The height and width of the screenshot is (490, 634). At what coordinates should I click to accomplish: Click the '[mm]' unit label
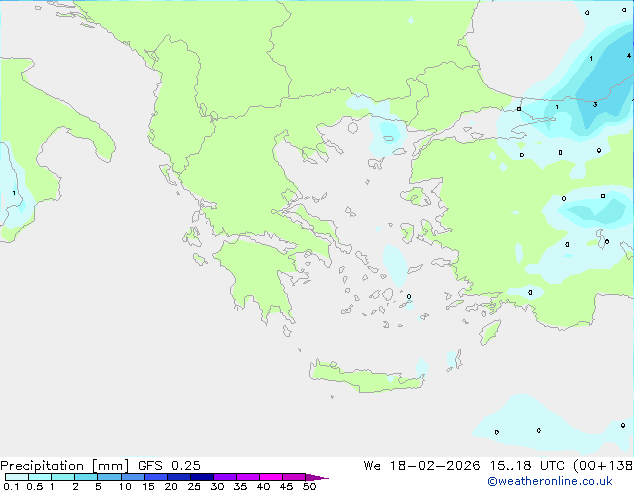[110, 466]
